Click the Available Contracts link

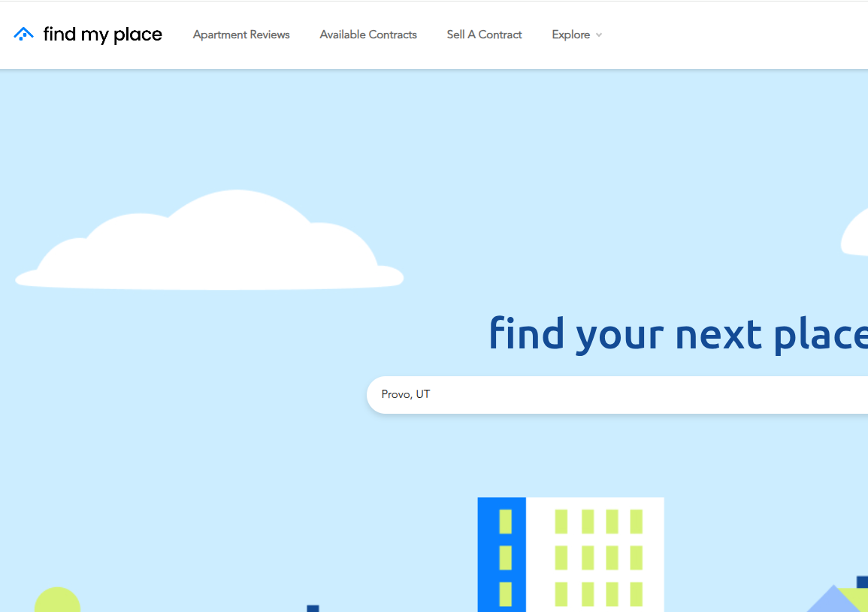click(x=368, y=35)
